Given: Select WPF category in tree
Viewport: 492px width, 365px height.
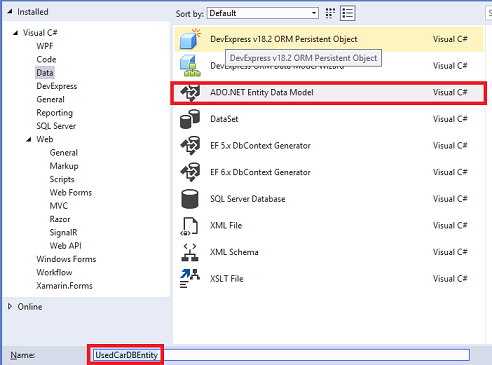Looking at the screenshot, I should 45,46.
